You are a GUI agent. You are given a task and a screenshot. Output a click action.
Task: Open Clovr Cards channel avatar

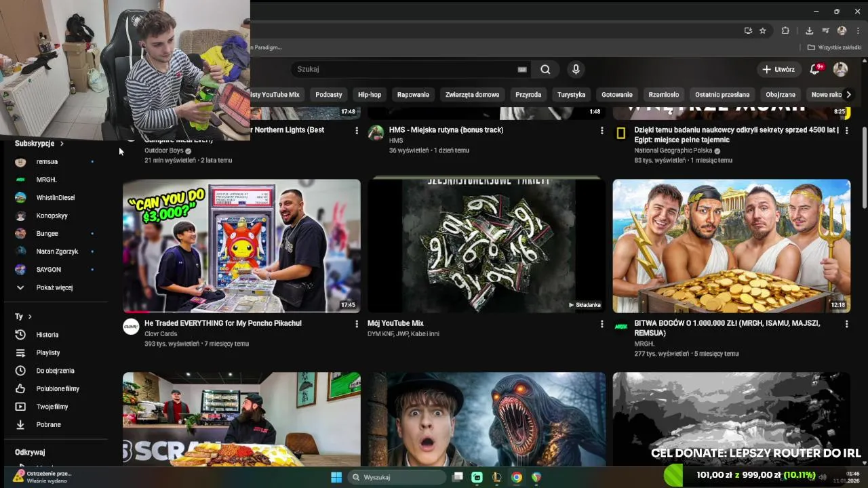point(131,327)
